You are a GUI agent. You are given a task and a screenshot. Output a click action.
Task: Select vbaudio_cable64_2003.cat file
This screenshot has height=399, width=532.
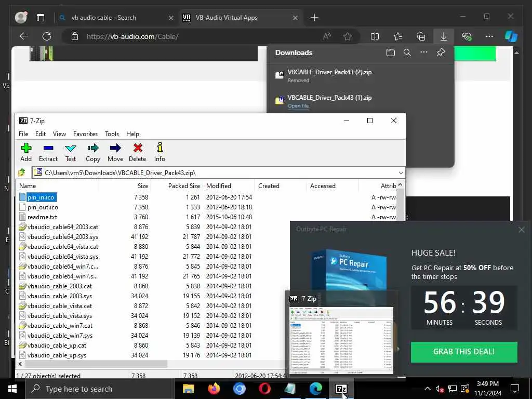tap(63, 227)
